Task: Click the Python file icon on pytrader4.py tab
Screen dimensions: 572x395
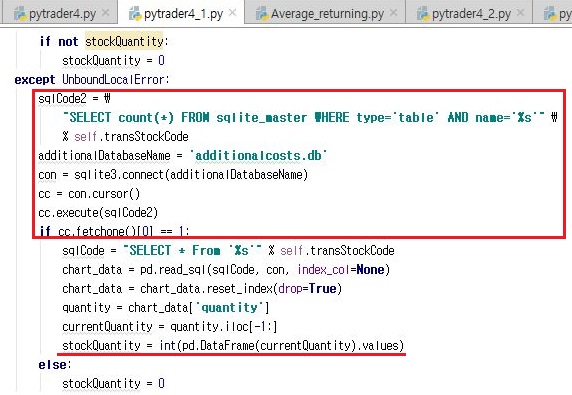Action: (x=20, y=14)
